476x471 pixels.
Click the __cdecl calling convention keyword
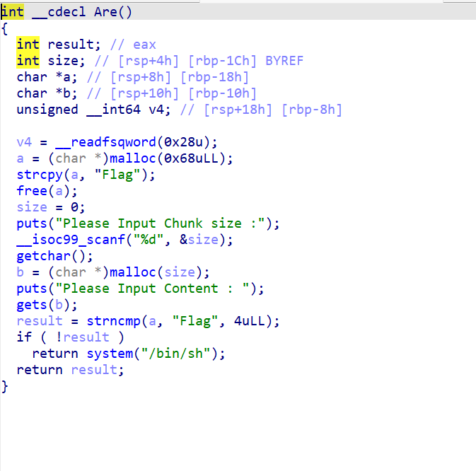[59, 12]
